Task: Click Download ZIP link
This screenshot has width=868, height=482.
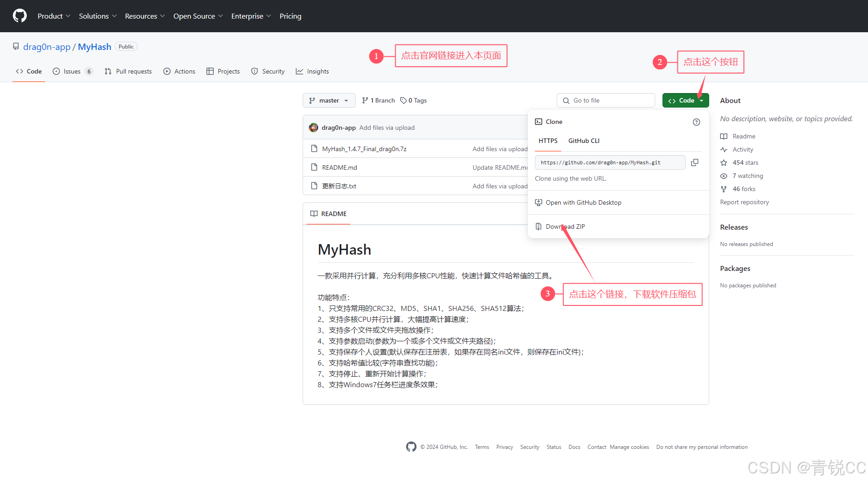Action: coord(565,226)
